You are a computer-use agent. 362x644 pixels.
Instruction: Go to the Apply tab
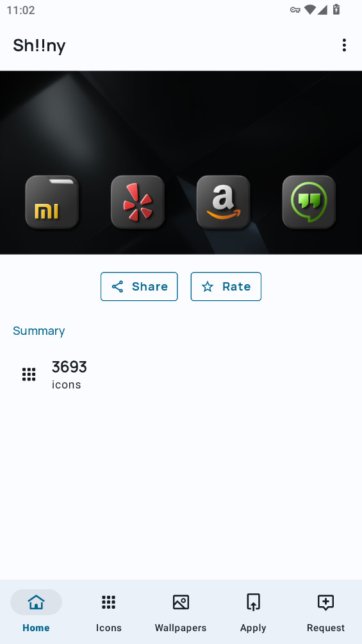tap(253, 611)
